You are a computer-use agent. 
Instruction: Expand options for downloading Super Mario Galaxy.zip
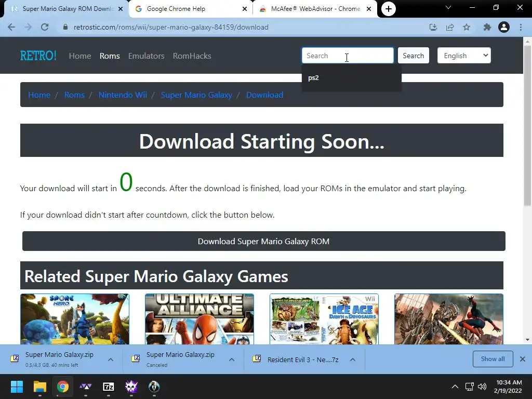coord(111,360)
